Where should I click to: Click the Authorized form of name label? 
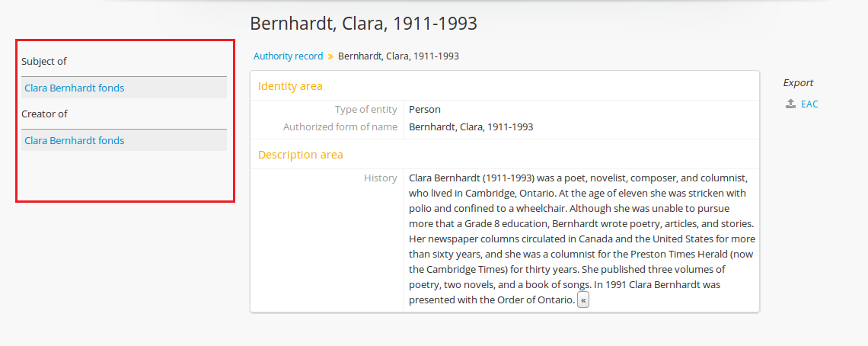click(x=340, y=127)
